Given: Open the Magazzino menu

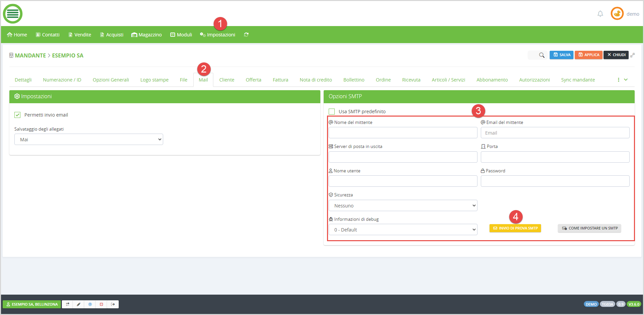Looking at the screenshot, I should pyautogui.click(x=146, y=35).
